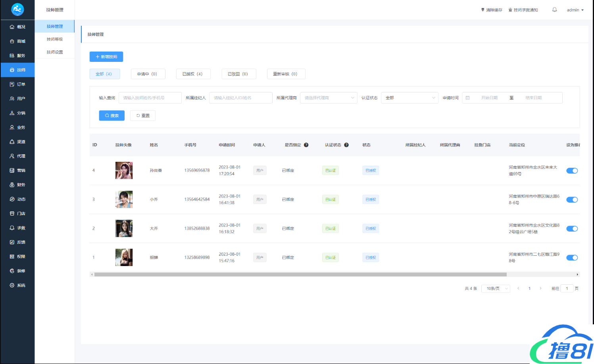Click the horizontal table scrollbar
Viewport: 594px width, 364px height.
point(300,274)
